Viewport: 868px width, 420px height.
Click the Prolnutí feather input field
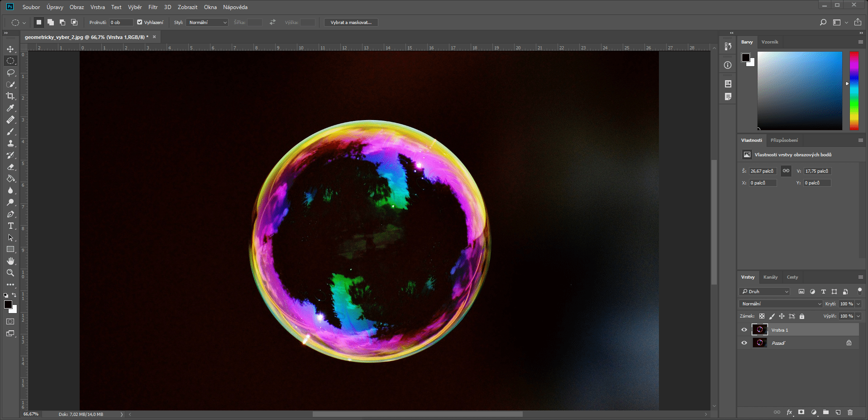tap(121, 22)
